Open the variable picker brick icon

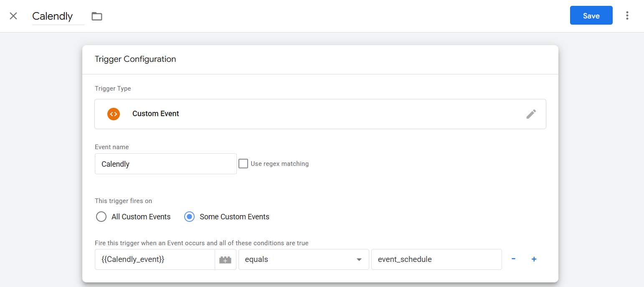point(225,259)
